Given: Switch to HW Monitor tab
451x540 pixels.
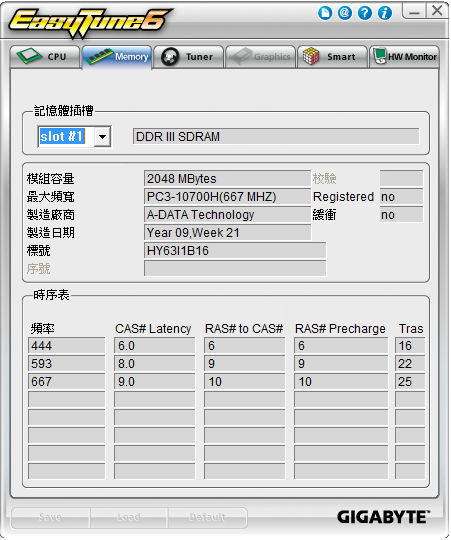Looking at the screenshot, I should point(405,56).
